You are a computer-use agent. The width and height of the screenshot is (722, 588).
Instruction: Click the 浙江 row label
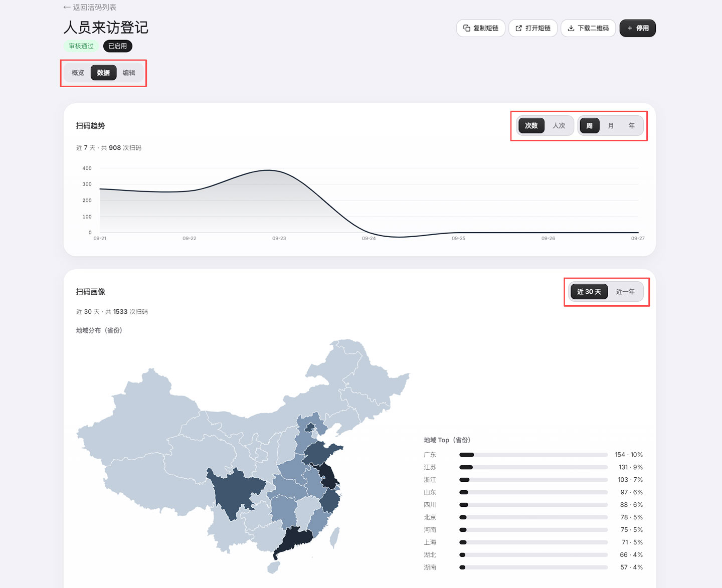[x=430, y=480]
